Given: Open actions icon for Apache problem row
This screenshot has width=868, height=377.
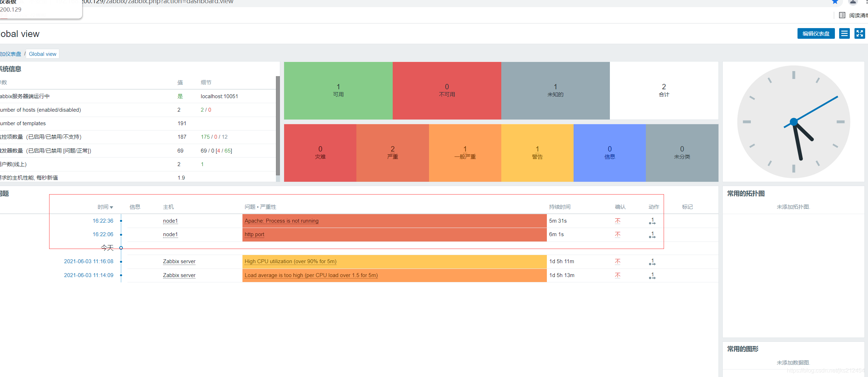Looking at the screenshot, I should click(652, 221).
